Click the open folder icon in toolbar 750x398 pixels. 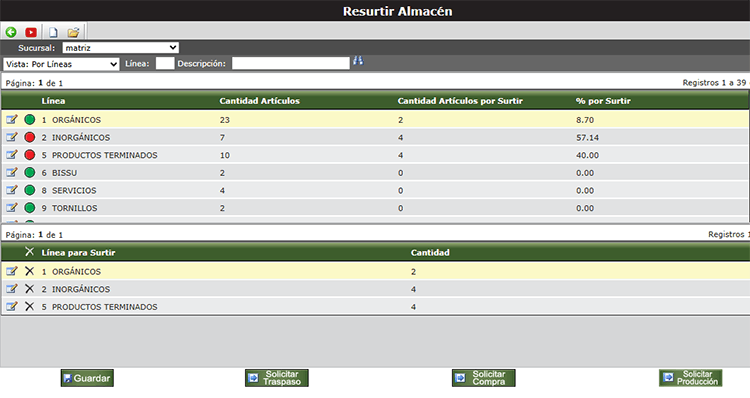point(73,33)
